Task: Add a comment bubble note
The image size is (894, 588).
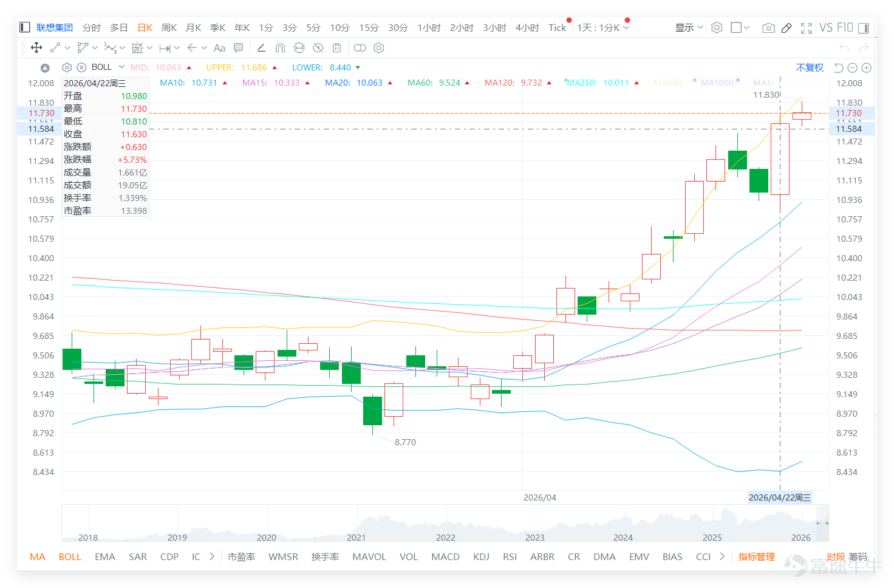Action: (239, 47)
